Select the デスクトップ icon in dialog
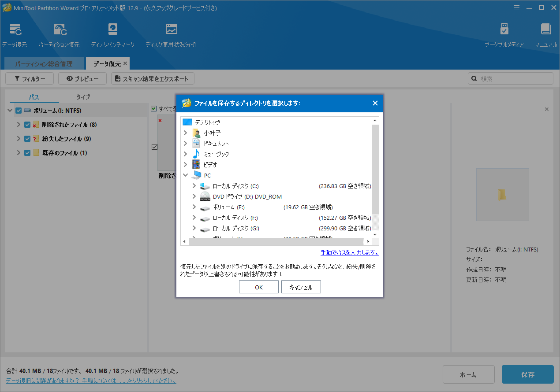This screenshot has width=560, height=392. [x=187, y=122]
